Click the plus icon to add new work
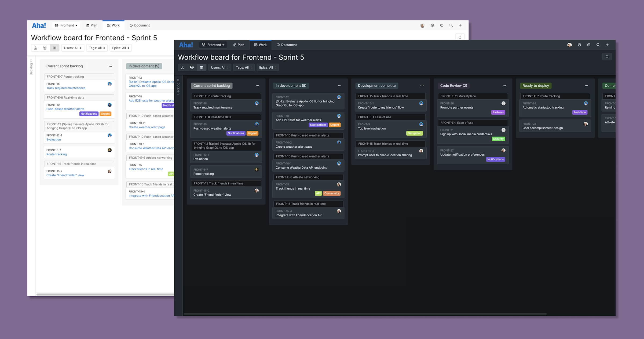This screenshot has height=339, width=644. (x=608, y=45)
